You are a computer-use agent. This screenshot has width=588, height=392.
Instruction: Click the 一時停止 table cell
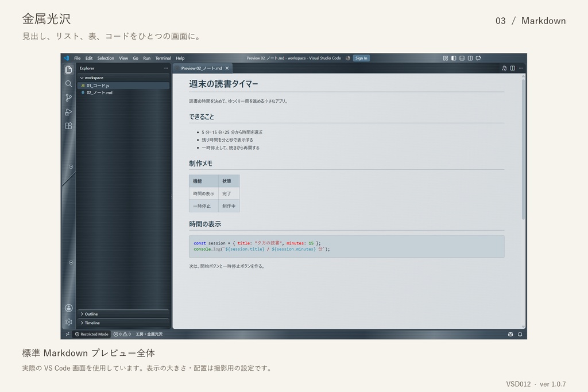point(204,206)
